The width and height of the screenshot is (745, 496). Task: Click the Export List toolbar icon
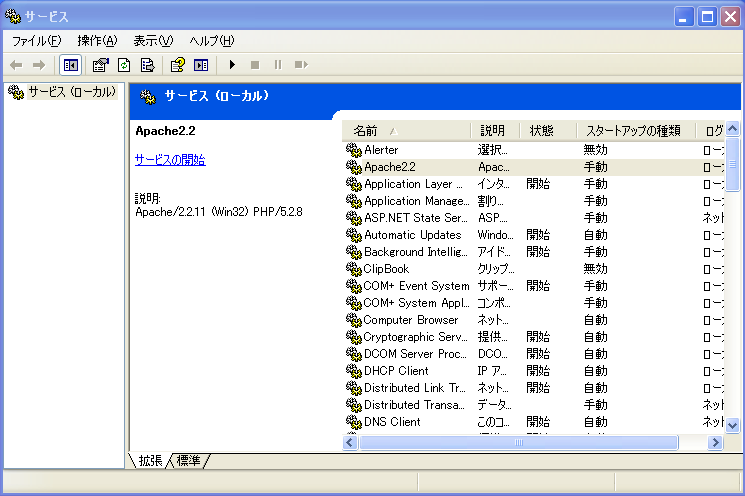148,65
